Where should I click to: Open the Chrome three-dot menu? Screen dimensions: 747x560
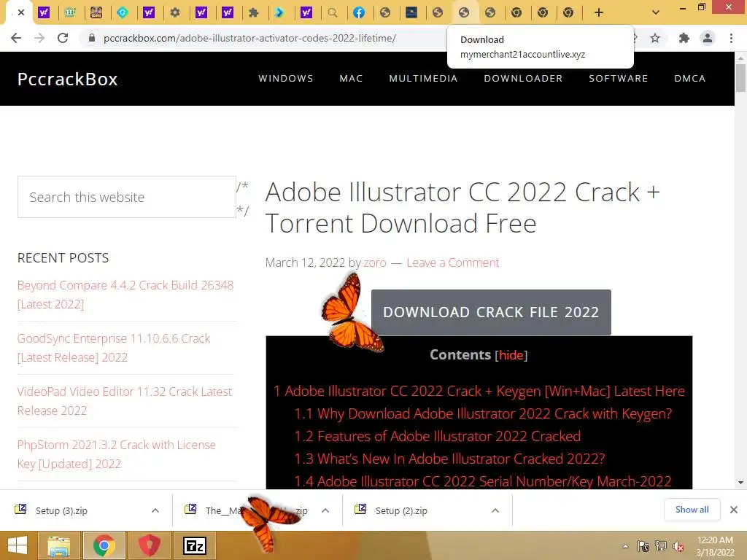click(731, 38)
